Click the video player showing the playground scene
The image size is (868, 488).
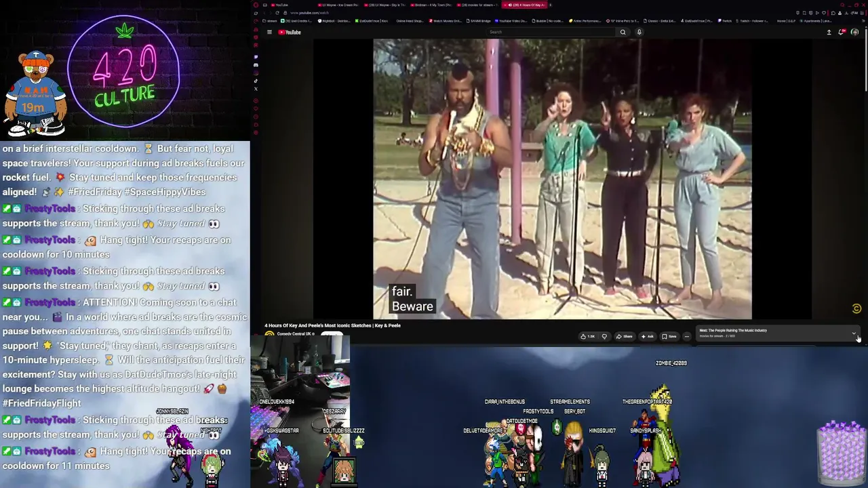(x=562, y=179)
